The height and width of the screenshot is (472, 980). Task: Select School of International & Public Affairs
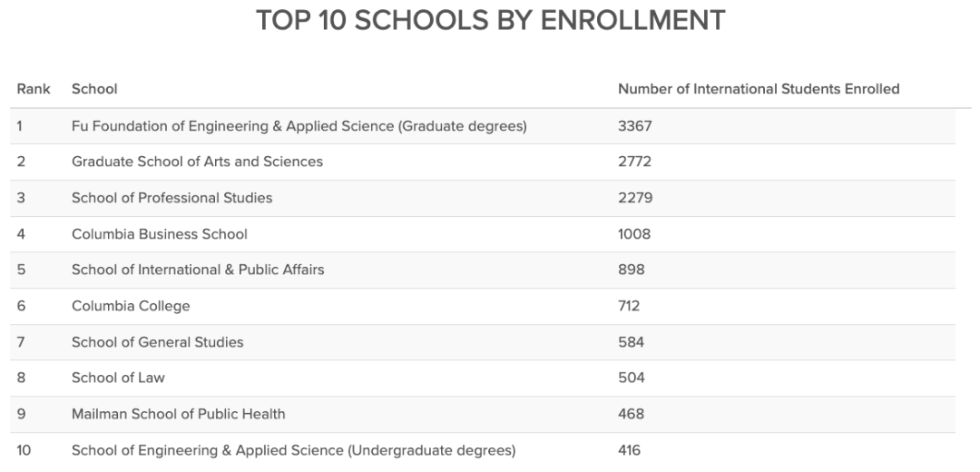[198, 270]
